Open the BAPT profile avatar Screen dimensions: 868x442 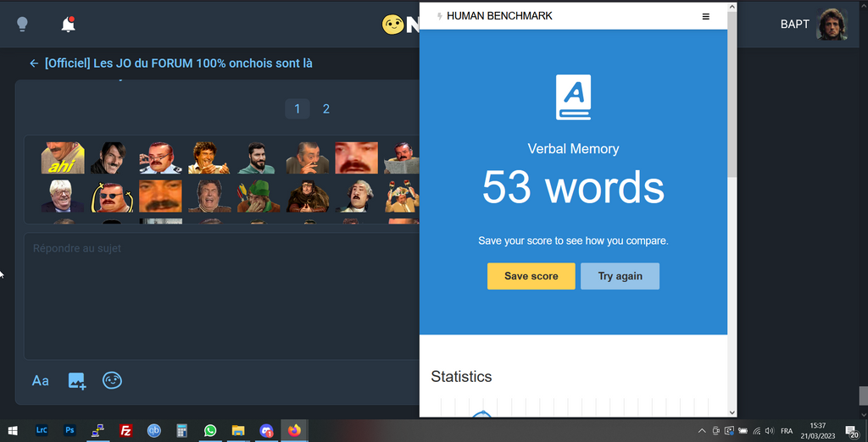832,25
